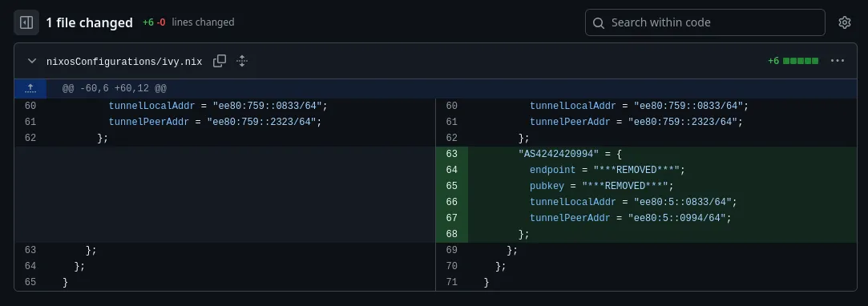The width and height of the screenshot is (868, 306).
Task: Click left-side line number 65
Action: pyautogui.click(x=30, y=282)
